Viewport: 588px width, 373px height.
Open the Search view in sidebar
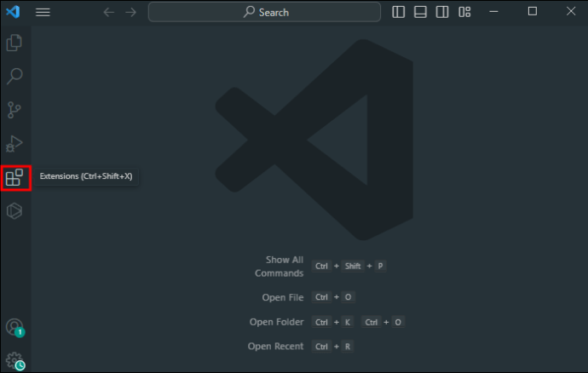(x=14, y=76)
